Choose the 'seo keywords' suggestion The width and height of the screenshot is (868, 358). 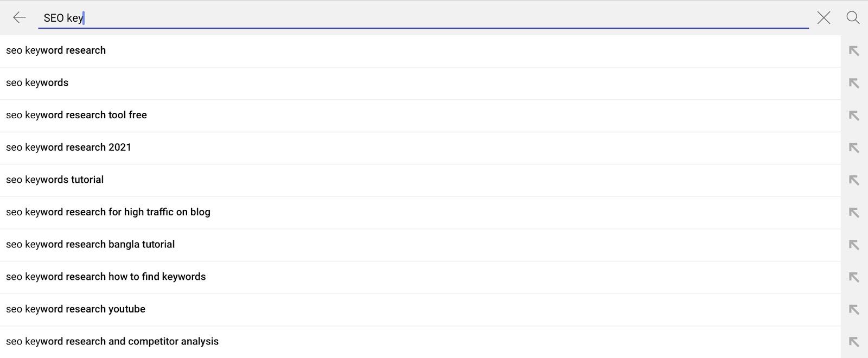420,83
